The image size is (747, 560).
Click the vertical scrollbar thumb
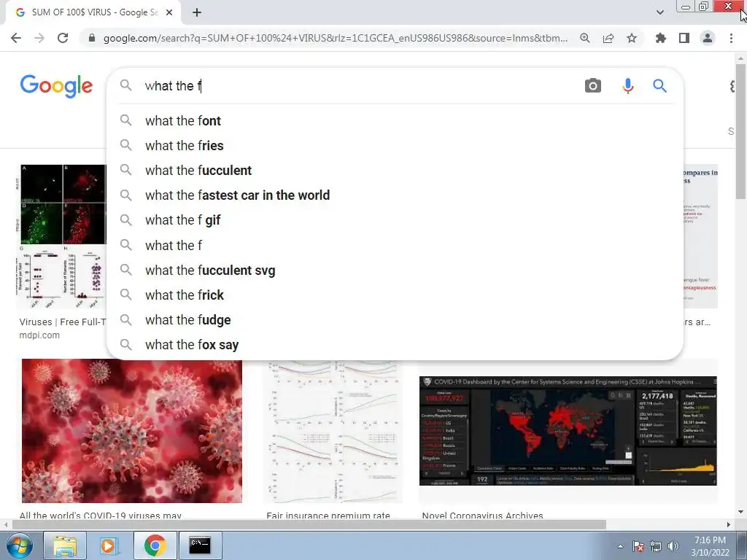pos(740,131)
